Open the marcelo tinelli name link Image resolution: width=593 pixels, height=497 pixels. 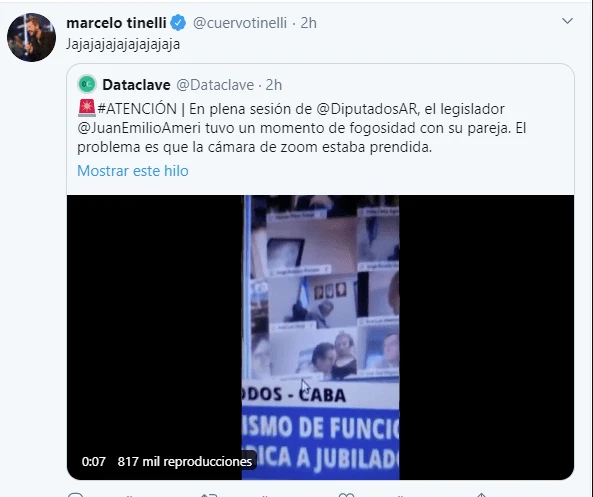point(116,23)
